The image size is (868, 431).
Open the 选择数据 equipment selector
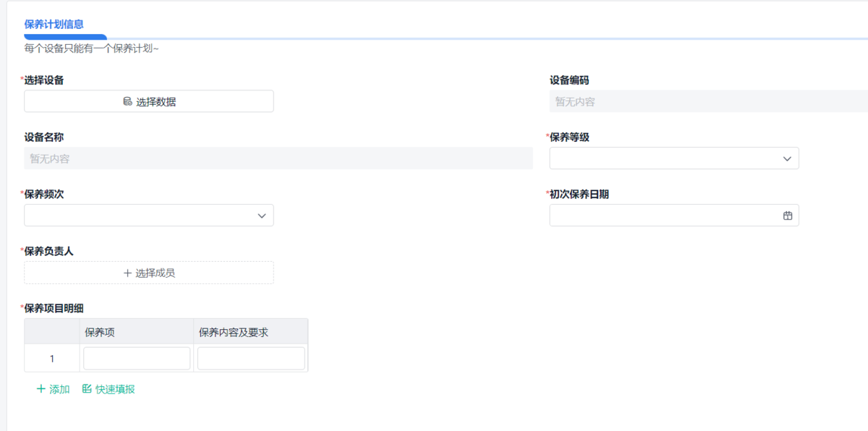pos(149,101)
